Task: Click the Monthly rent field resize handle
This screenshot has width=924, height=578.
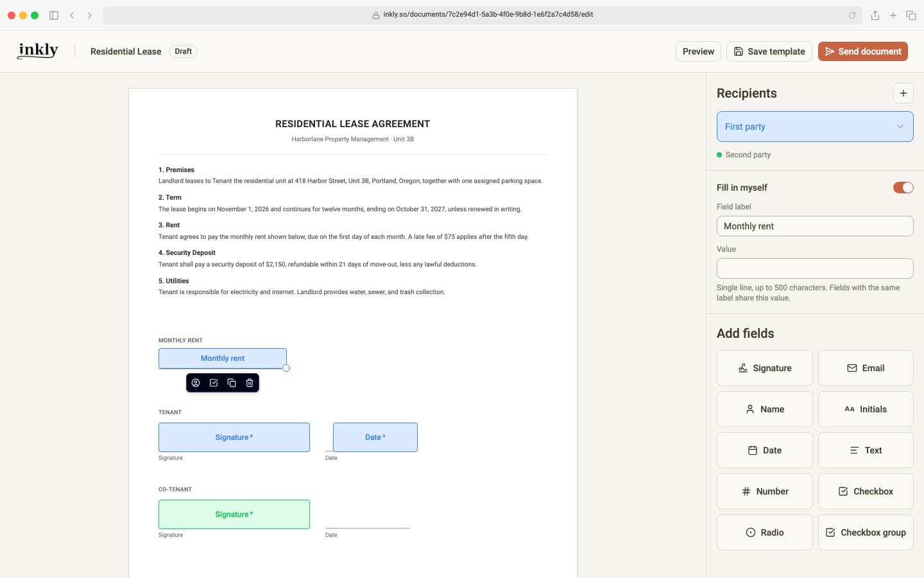Action: [286, 368]
